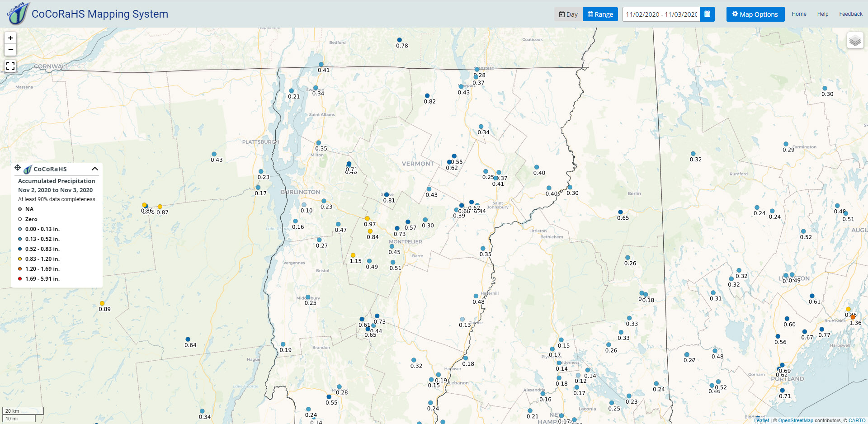Viewport: 868px width, 424px height.
Task: Click the 1.36 orange precipitation marker
Action: pos(853,317)
